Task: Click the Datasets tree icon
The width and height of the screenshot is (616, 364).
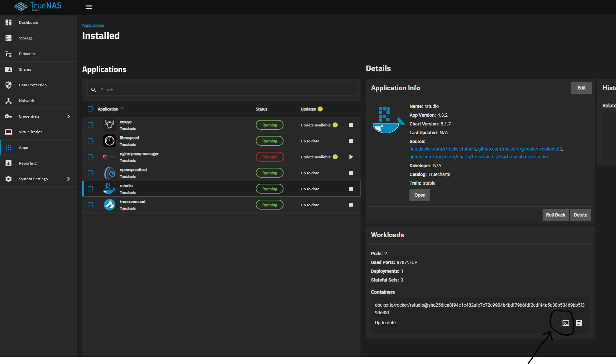Action: 8,54
